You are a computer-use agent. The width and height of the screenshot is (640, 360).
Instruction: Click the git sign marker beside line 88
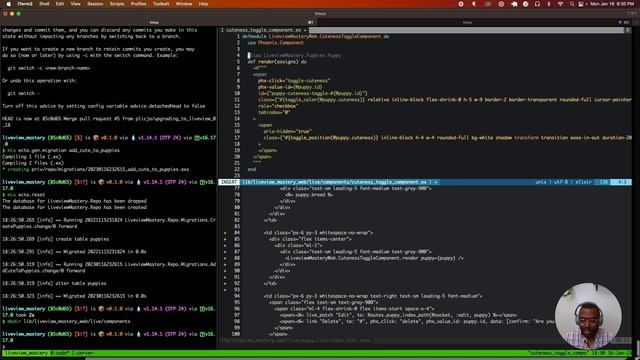(x=225, y=258)
